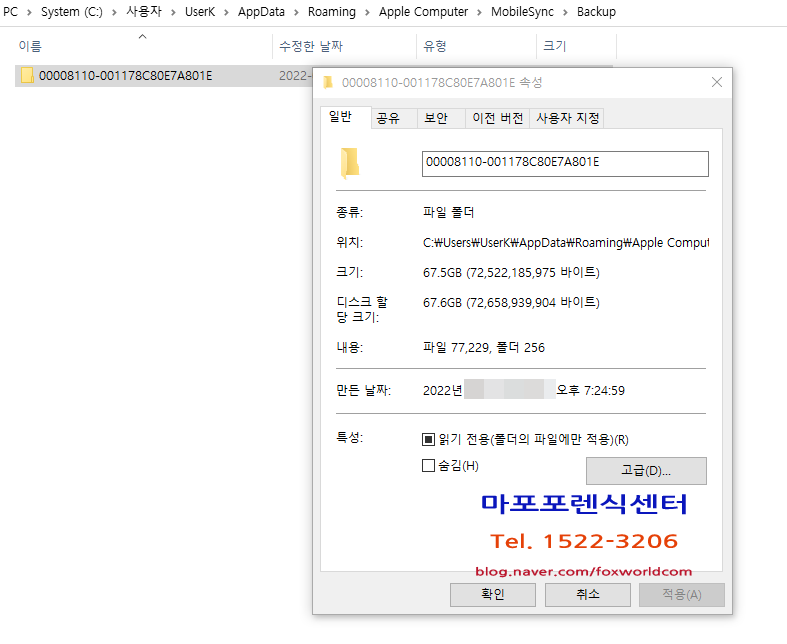787x644 pixels.
Task: Open the 보안 tab
Action: pyautogui.click(x=441, y=118)
